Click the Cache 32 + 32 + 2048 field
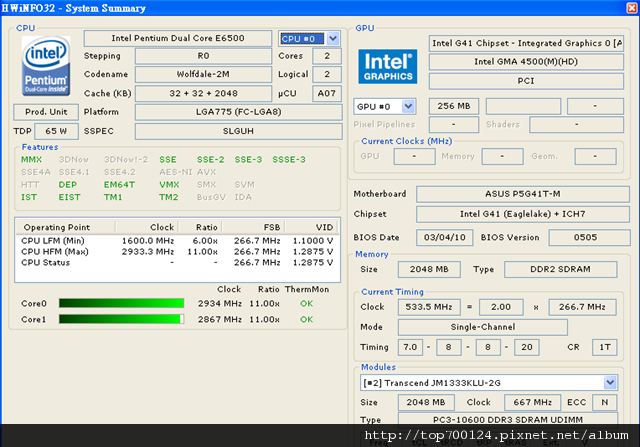The width and height of the screenshot is (640, 447). (x=203, y=93)
